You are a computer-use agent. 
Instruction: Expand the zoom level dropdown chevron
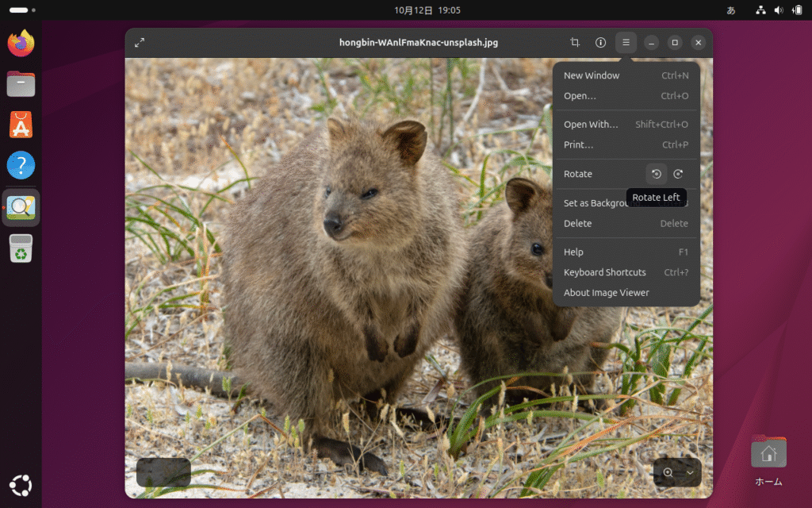690,472
